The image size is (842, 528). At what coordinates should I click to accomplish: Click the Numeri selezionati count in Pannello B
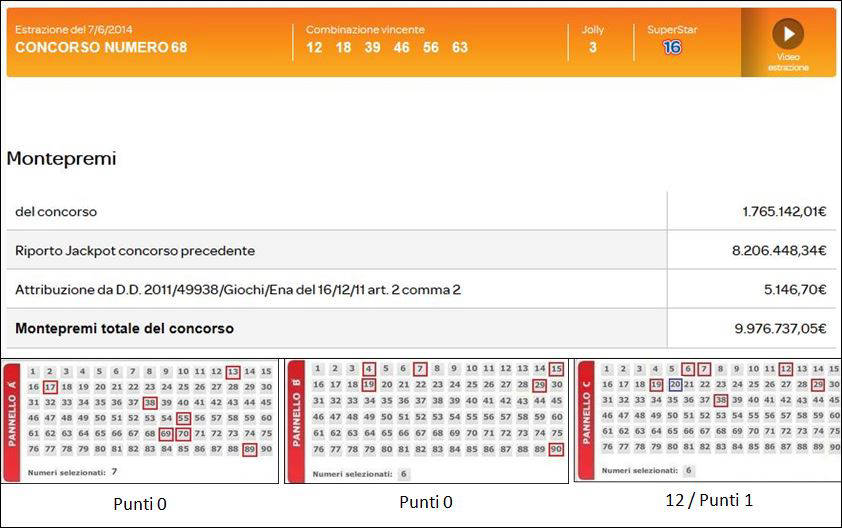[403, 474]
